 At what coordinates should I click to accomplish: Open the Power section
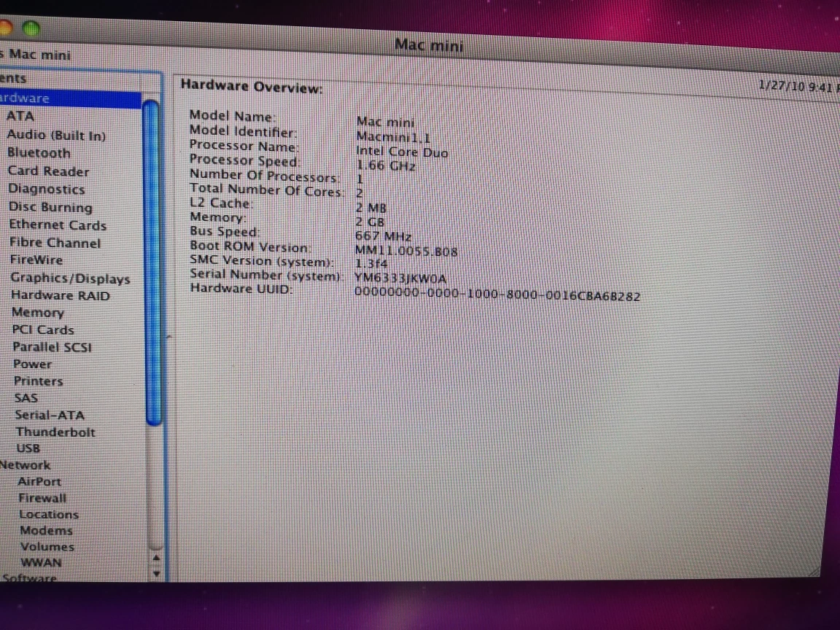(x=33, y=365)
